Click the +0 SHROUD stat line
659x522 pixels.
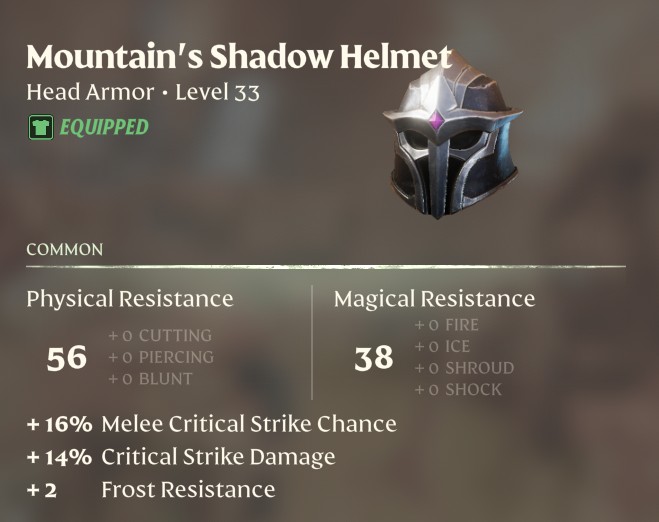pyautogui.click(x=464, y=368)
